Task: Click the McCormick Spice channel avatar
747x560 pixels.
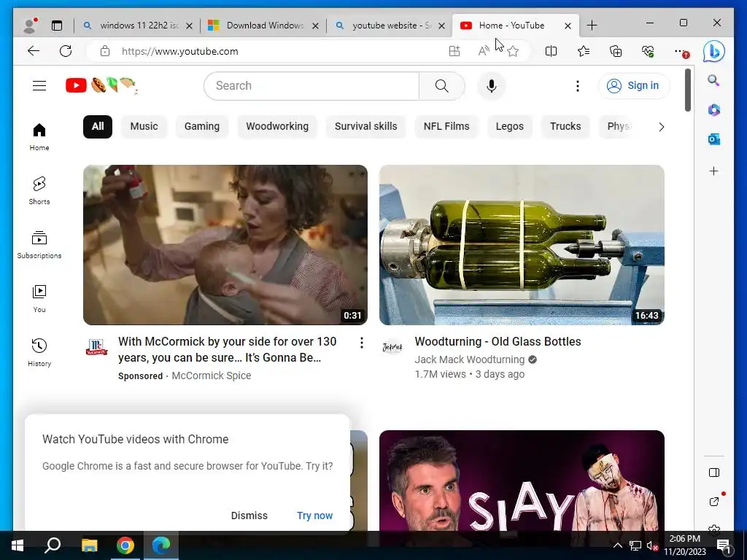Action: point(96,347)
